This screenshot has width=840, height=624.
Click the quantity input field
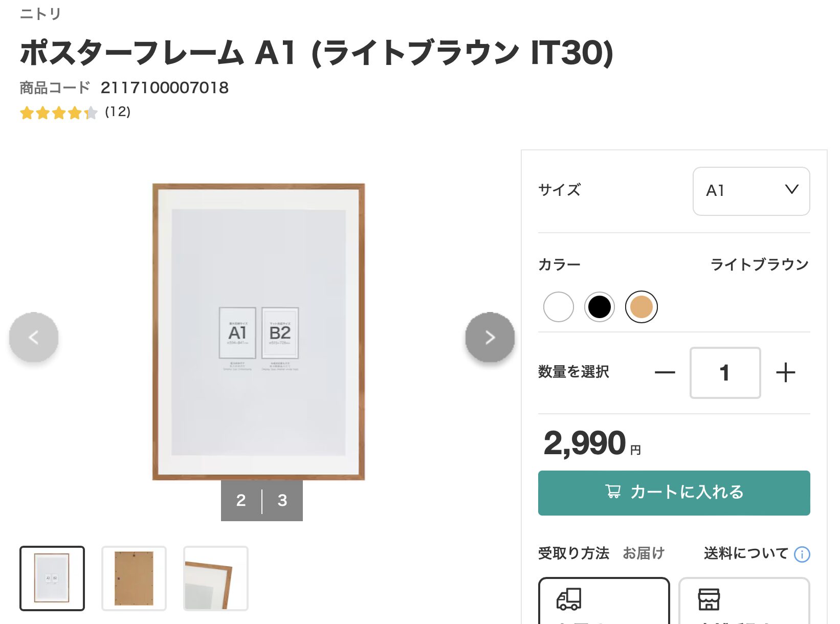tap(724, 372)
